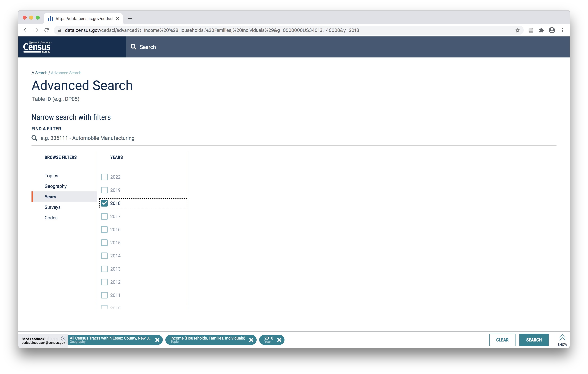
Task: Remove the Essex County geography filter chip
Action: tap(157, 340)
